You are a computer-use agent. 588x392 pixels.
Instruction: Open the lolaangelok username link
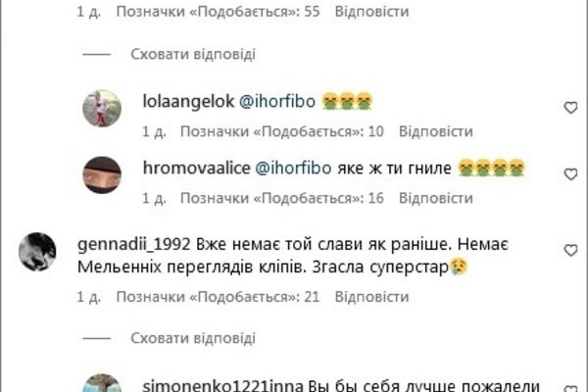(x=188, y=101)
